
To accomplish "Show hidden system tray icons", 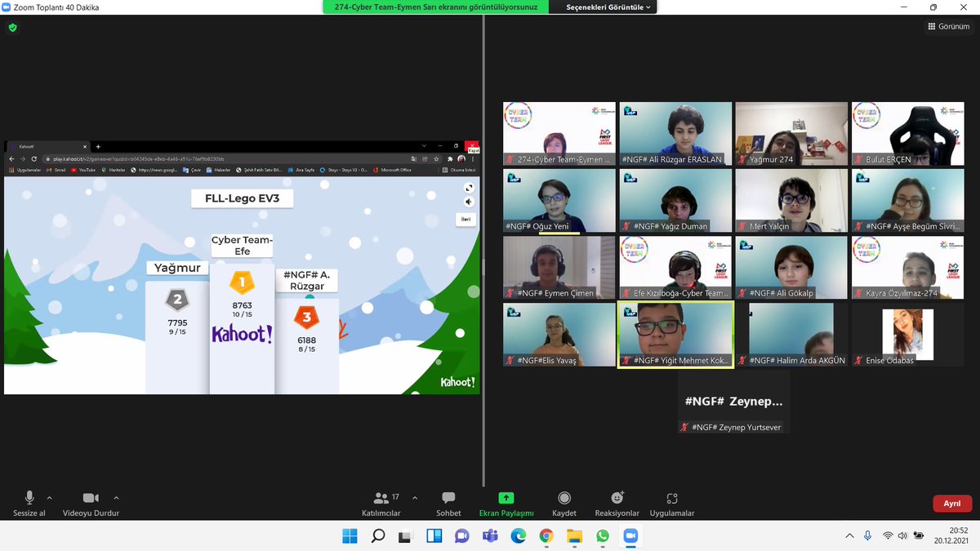I will click(851, 535).
